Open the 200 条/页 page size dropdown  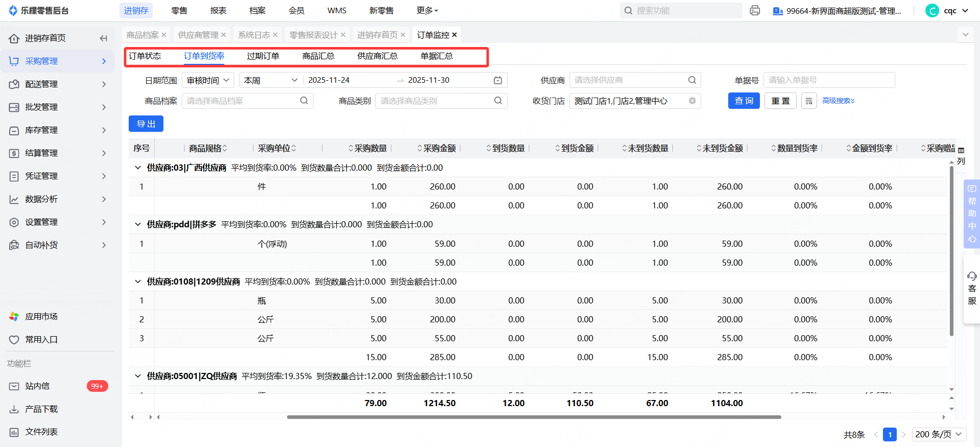[x=938, y=434]
